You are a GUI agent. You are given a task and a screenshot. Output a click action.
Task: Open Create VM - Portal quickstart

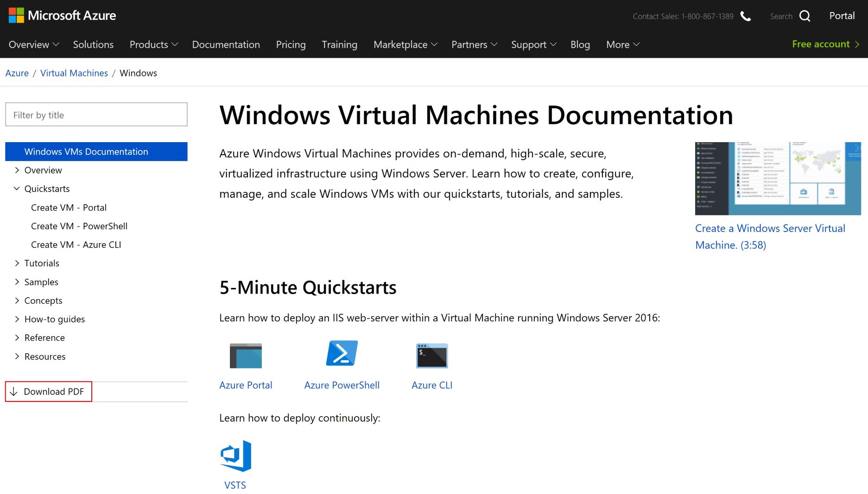pos(69,208)
